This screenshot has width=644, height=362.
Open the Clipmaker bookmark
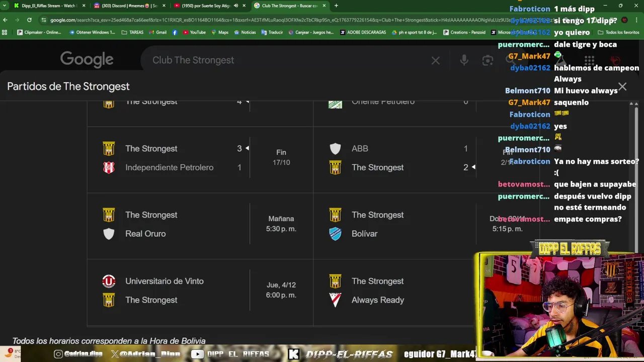pos(39,32)
